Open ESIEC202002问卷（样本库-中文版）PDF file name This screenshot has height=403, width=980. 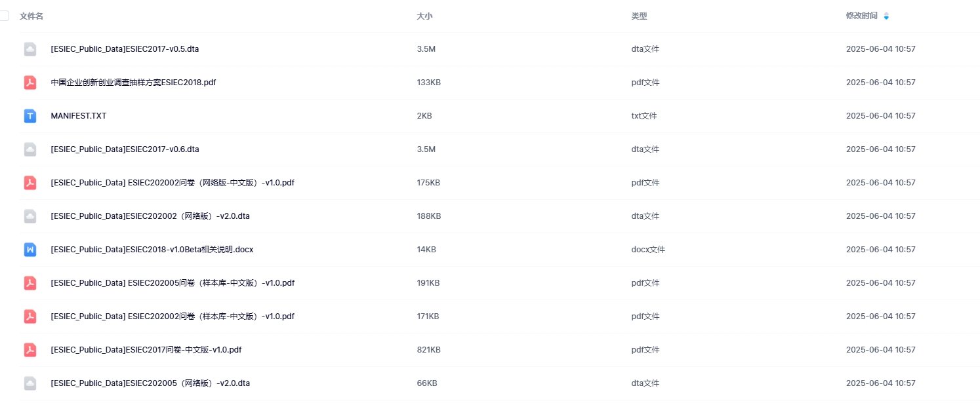[172, 317]
